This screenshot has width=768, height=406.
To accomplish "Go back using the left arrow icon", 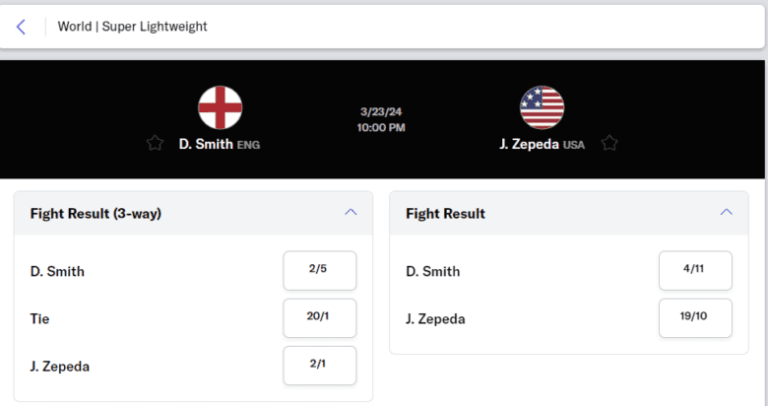I will coord(21,26).
